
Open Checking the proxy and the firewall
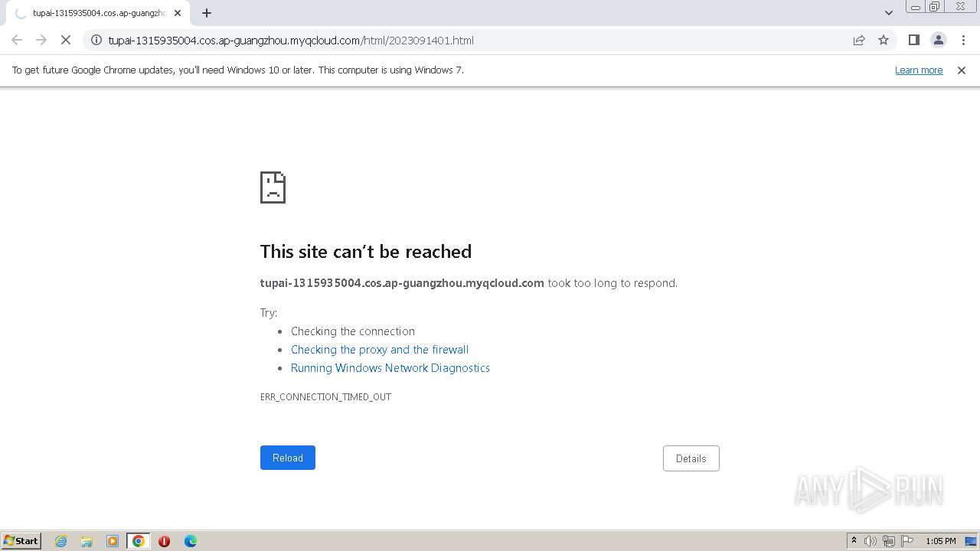click(x=380, y=350)
